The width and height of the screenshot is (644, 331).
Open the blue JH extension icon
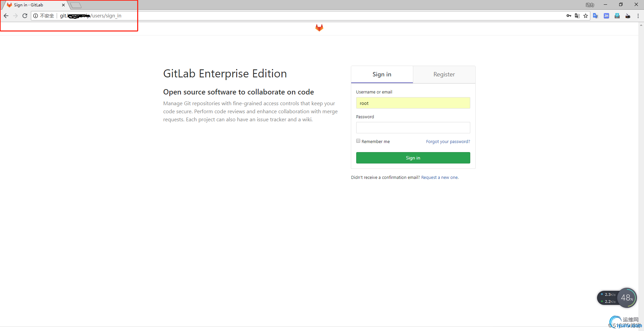click(x=606, y=16)
